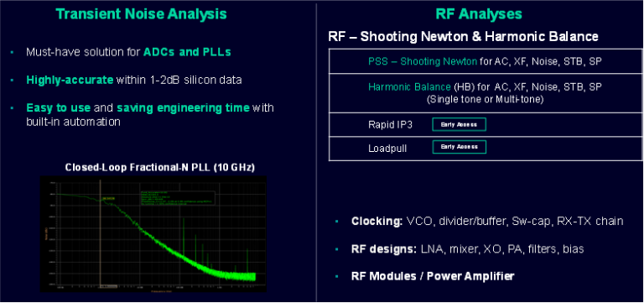This screenshot has height=303, width=644.
Task: Open the Closed-Loop Fractional-N PLL noise plot
Action: pyautogui.click(x=153, y=234)
